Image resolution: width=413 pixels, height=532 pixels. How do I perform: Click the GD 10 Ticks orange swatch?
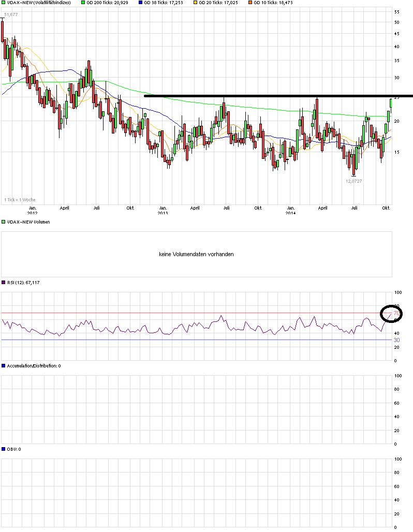pyautogui.click(x=250, y=3)
